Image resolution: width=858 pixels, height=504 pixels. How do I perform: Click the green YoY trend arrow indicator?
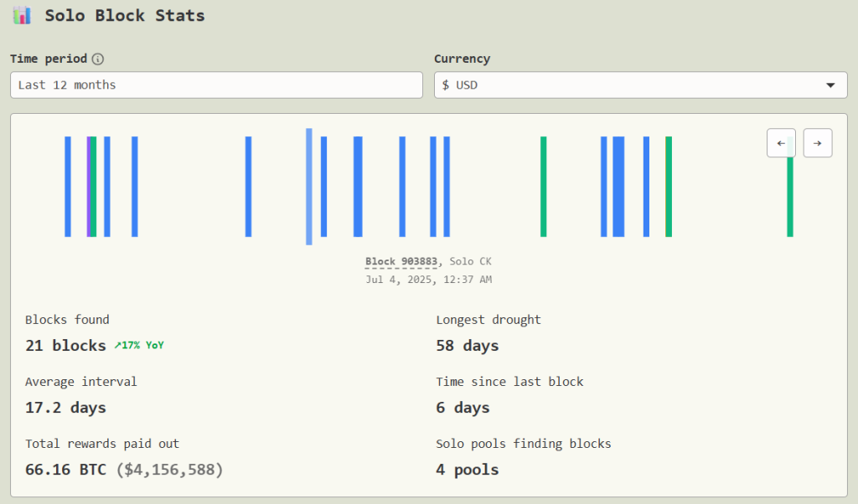(x=117, y=345)
